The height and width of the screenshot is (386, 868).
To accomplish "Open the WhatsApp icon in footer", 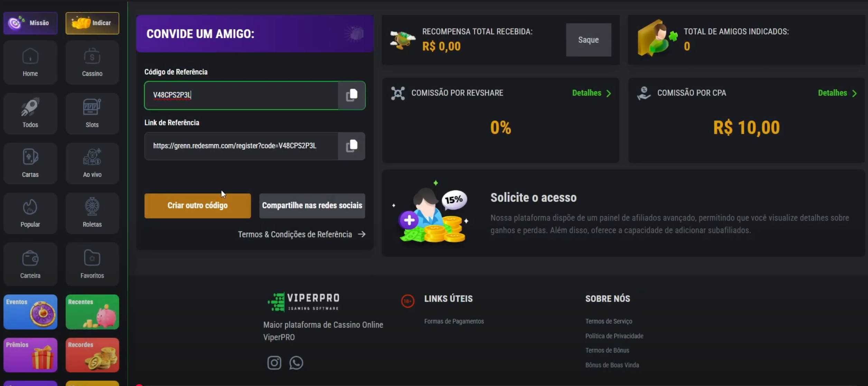I will pos(296,362).
